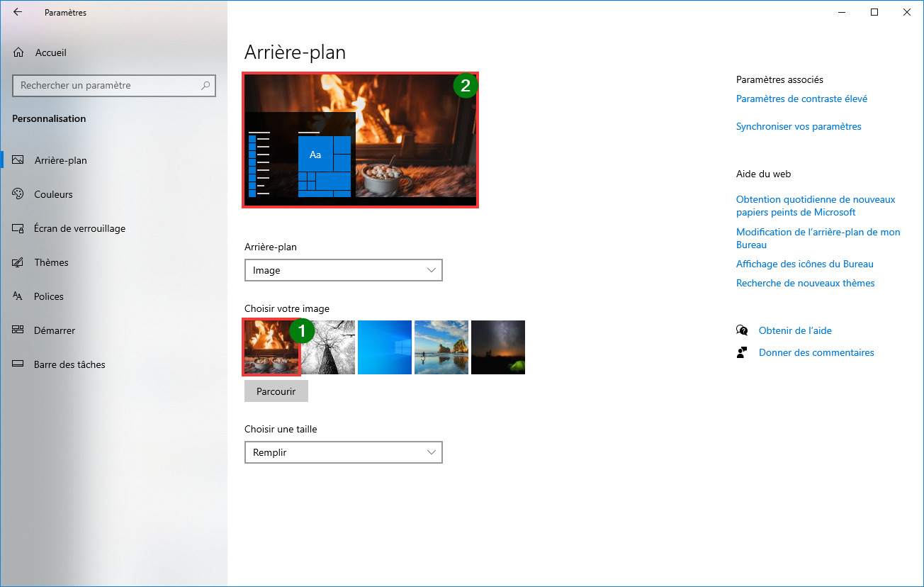Select the fireplace image thumbnail
924x587 pixels.
[271, 347]
